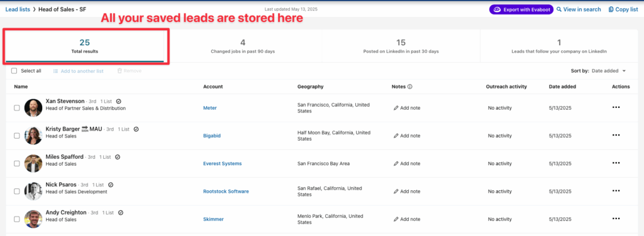Screen dimensions: 644x236
Task: Click the verified checkmark badge next to Nick Psaros
Action: tap(111, 185)
